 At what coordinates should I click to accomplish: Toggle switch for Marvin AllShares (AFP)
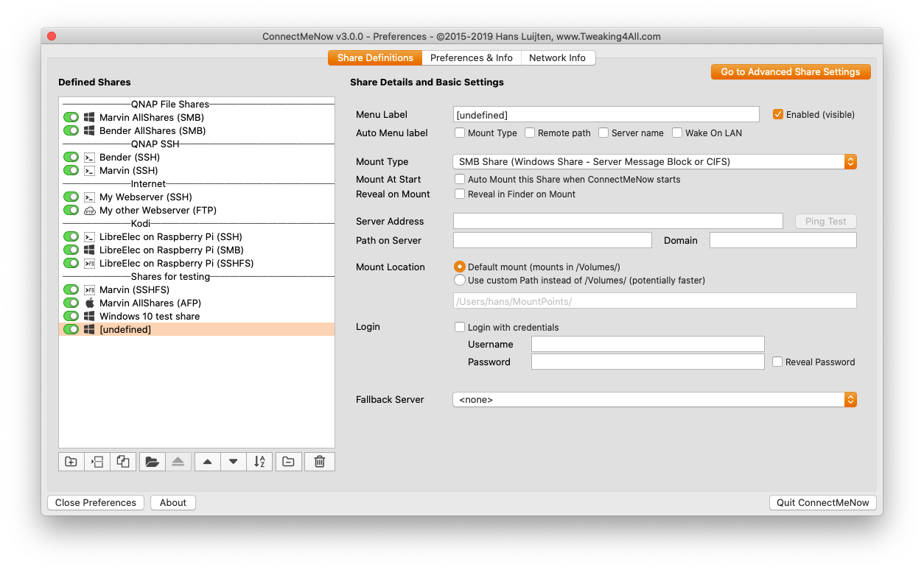coord(71,303)
